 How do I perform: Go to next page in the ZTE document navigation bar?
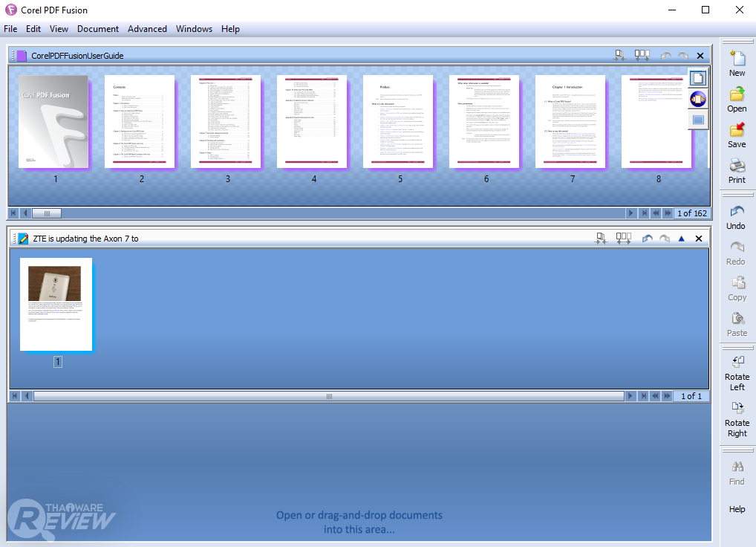(x=630, y=396)
